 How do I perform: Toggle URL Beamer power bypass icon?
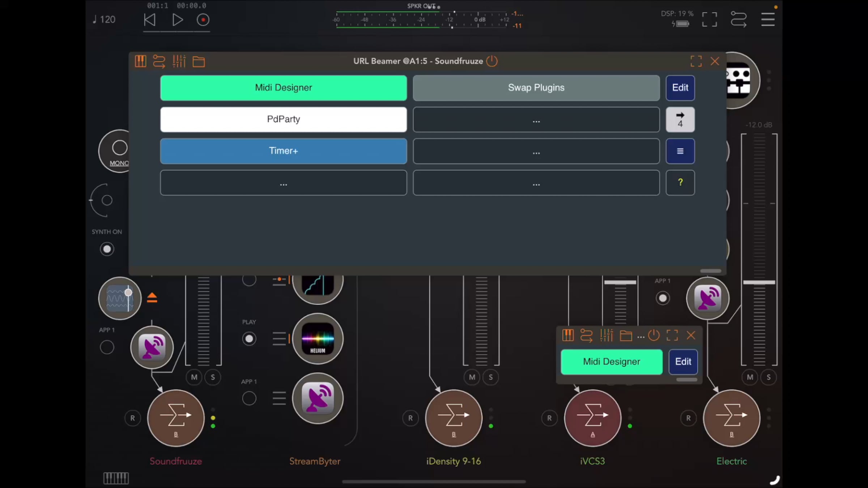click(x=492, y=61)
